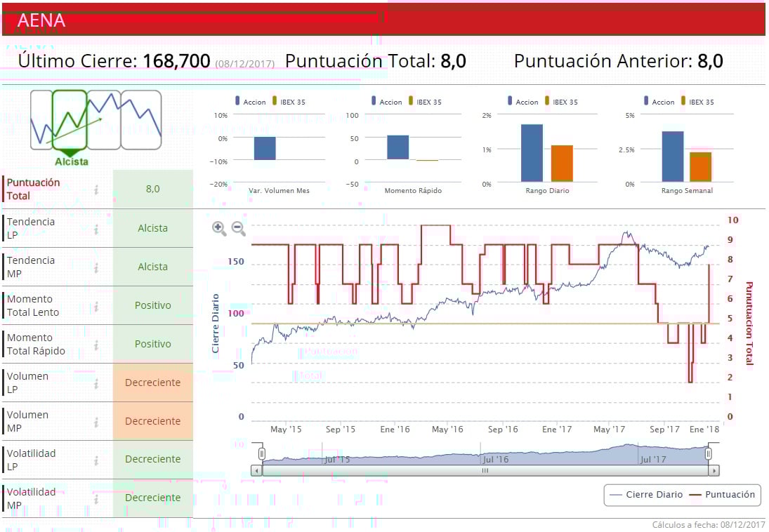Click Tendencia LP Alcista value cell
Image resolution: width=769 pixels, height=532 pixels.
point(153,228)
